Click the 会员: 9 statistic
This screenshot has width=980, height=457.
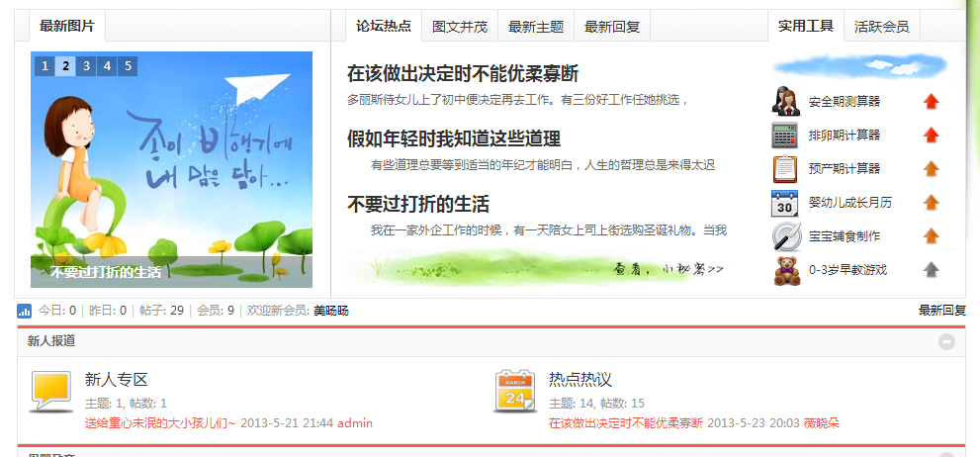coord(216,311)
